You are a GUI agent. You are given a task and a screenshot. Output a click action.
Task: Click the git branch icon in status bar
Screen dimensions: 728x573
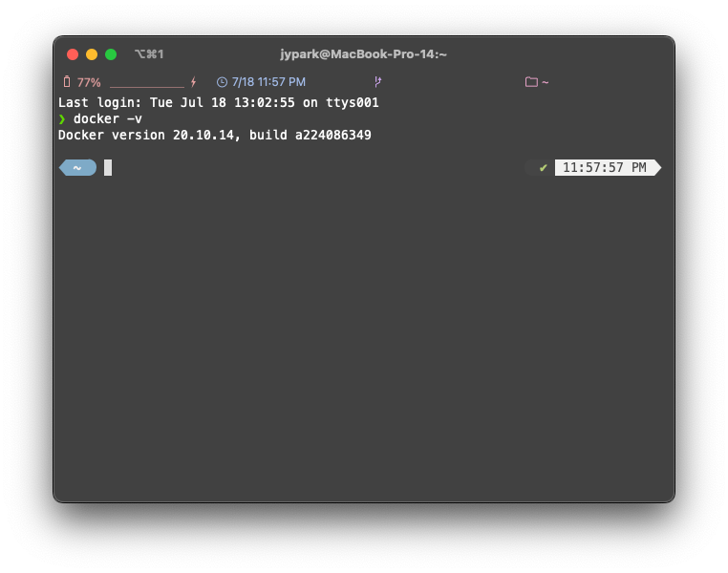pyautogui.click(x=378, y=82)
